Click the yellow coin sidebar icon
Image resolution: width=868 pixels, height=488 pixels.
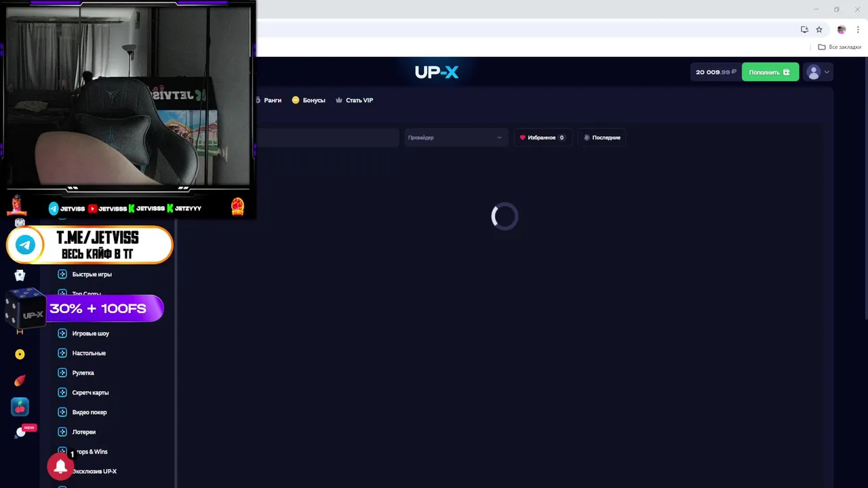[x=20, y=354]
